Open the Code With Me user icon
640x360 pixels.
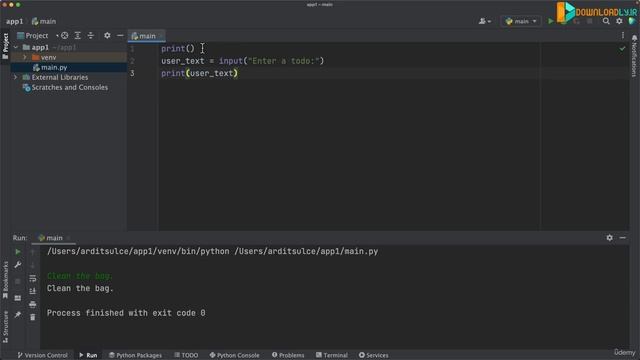point(484,21)
